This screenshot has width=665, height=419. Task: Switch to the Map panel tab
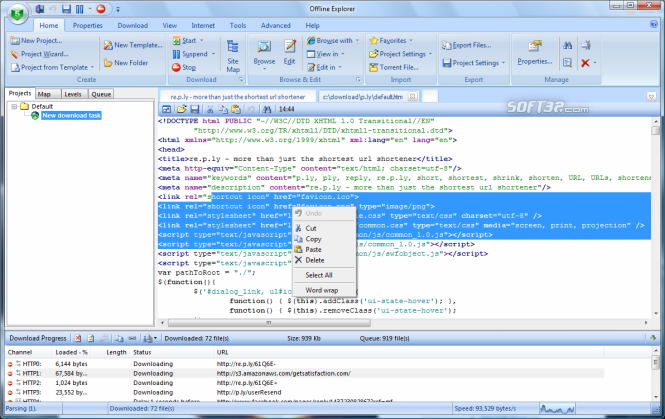pos(44,94)
